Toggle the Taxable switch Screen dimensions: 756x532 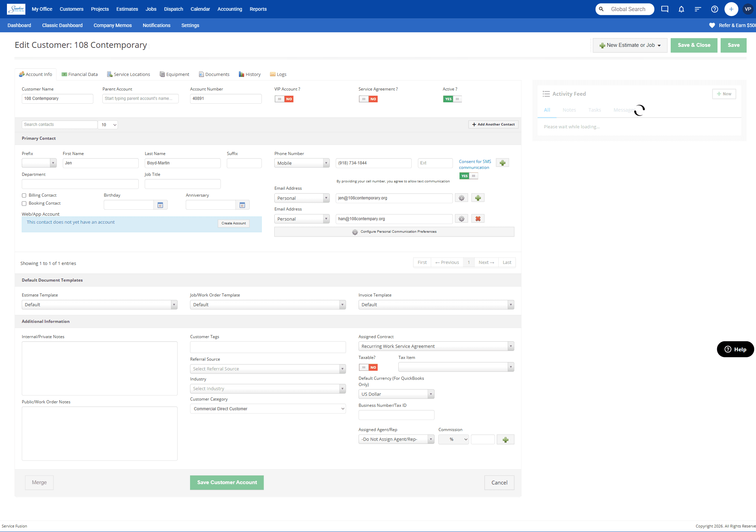tap(368, 367)
